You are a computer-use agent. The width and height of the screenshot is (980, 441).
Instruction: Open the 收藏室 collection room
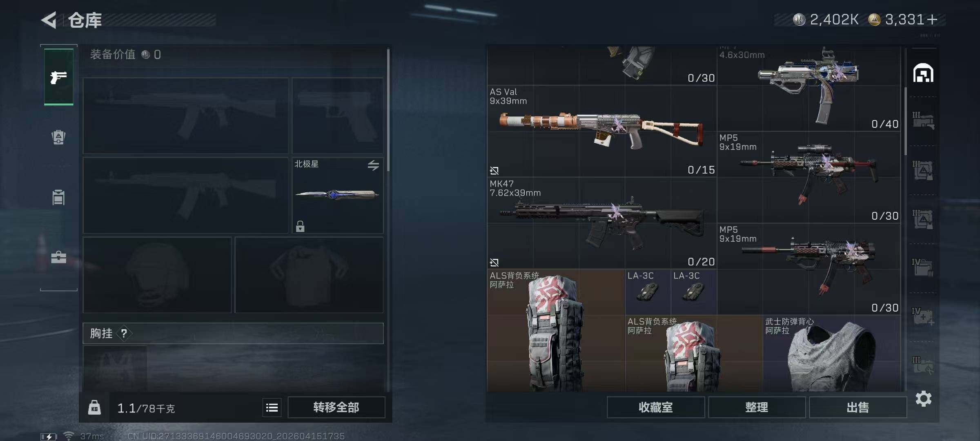coord(655,407)
